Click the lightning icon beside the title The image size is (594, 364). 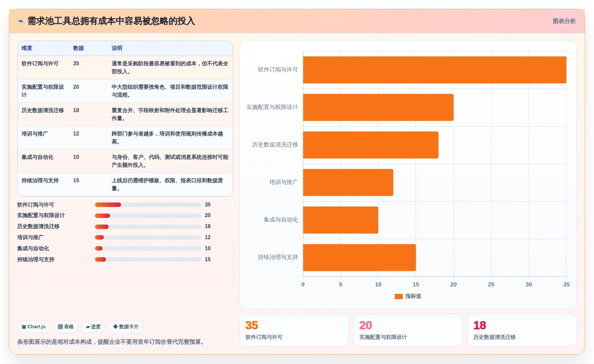pyautogui.click(x=21, y=21)
